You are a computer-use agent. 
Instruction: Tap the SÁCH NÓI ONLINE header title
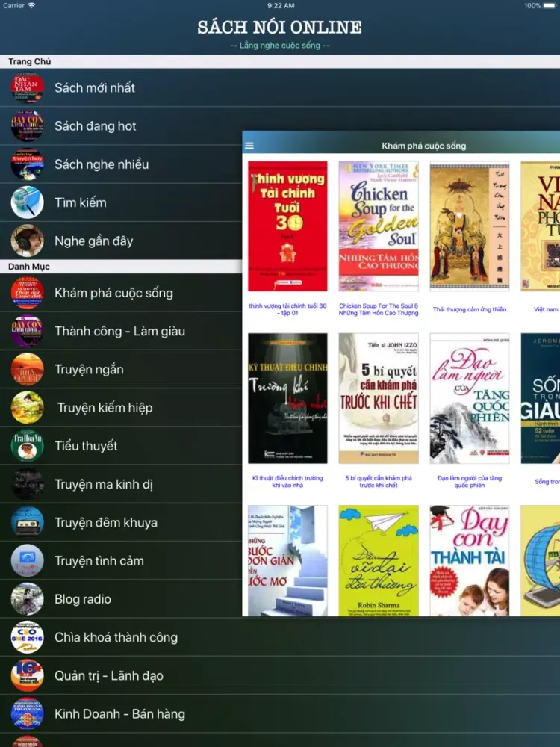tap(279, 27)
